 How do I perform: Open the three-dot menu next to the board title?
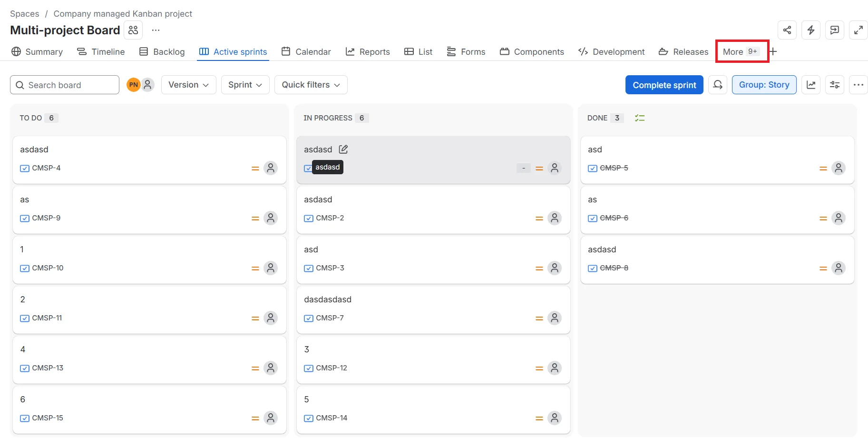click(x=156, y=30)
